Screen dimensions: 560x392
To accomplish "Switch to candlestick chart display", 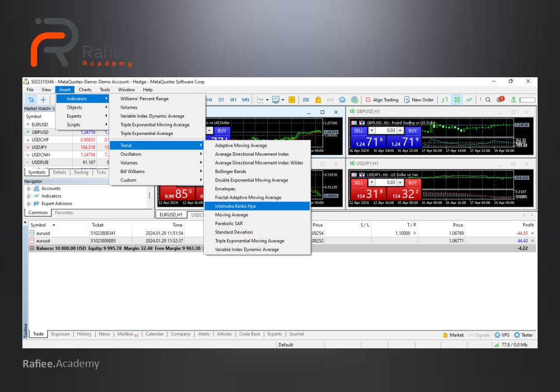I will [x=457, y=100].
